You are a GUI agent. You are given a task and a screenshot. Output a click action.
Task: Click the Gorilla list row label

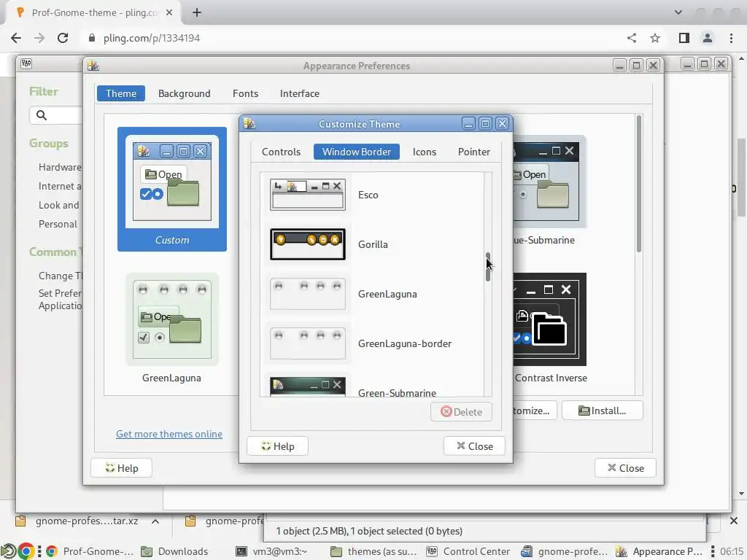click(x=373, y=244)
